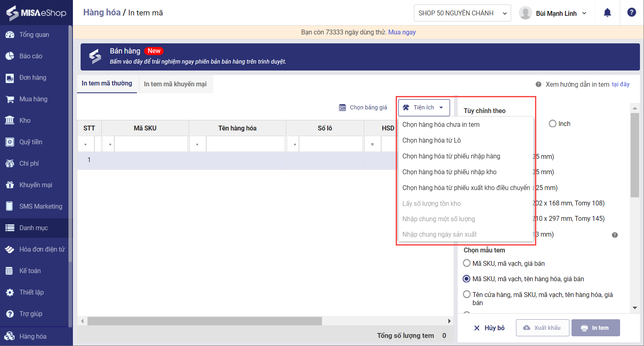Click the settings panel vertical scrollbar thumb
Screen dimensions: 644x346
pos(635,155)
